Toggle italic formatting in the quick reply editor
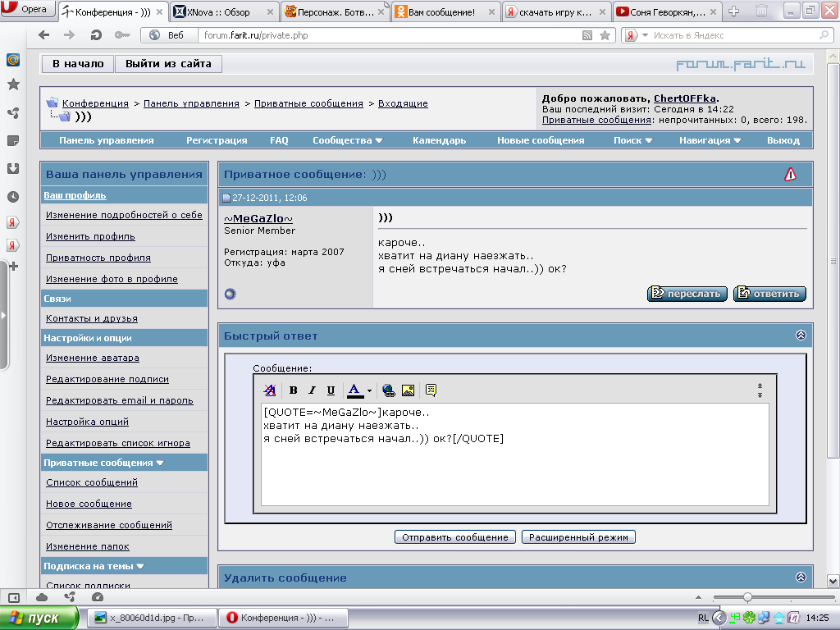 click(x=312, y=390)
